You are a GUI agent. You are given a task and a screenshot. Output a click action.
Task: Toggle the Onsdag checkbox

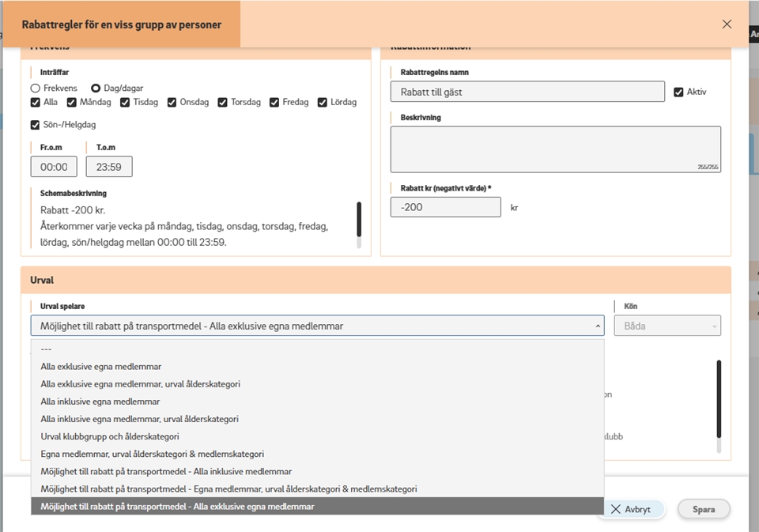click(172, 102)
